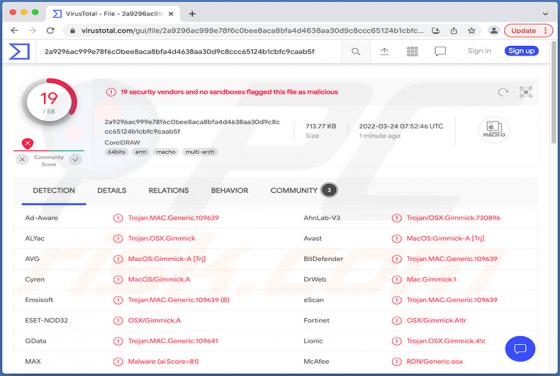Click the Mach-O file type icon
The height and width of the screenshot is (376, 560).
click(494, 129)
